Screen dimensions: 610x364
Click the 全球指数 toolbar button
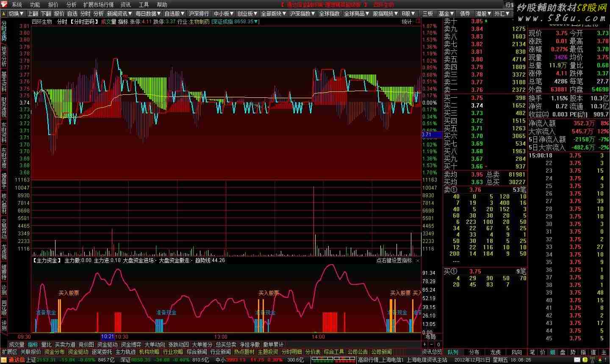(x=330, y=14)
